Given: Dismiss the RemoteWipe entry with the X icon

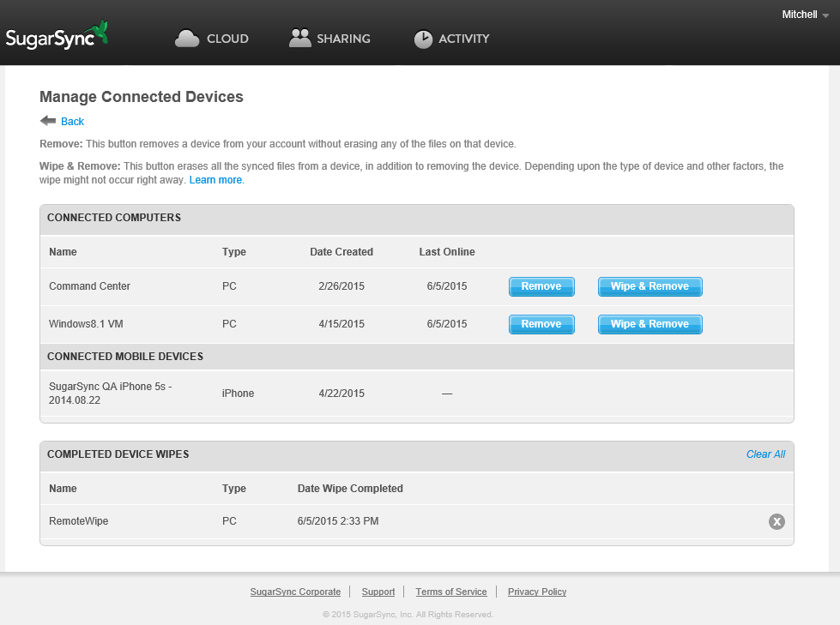Looking at the screenshot, I should click(x=777, y=520).
